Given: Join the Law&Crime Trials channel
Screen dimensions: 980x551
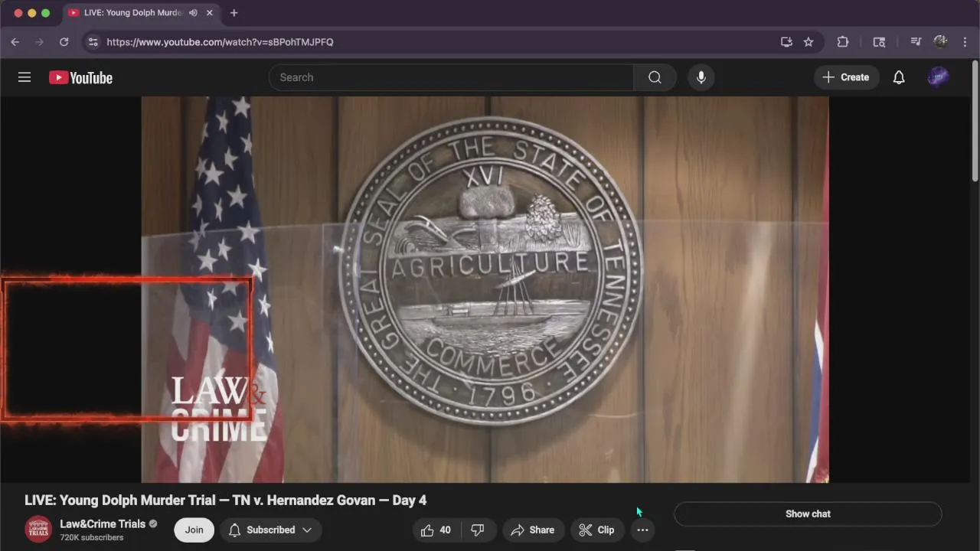Looking at the screenshot, I should click(194, 530).
